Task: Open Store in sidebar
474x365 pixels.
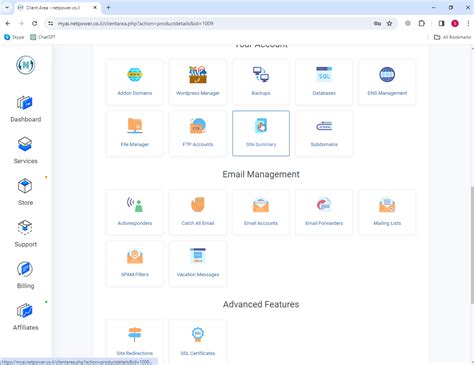Action: (26, 192)
